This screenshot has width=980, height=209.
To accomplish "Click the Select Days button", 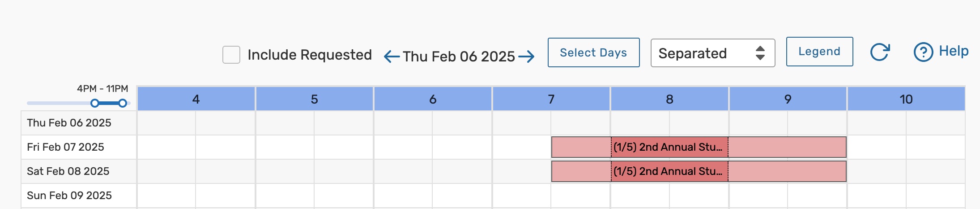I will pos(593,52).
